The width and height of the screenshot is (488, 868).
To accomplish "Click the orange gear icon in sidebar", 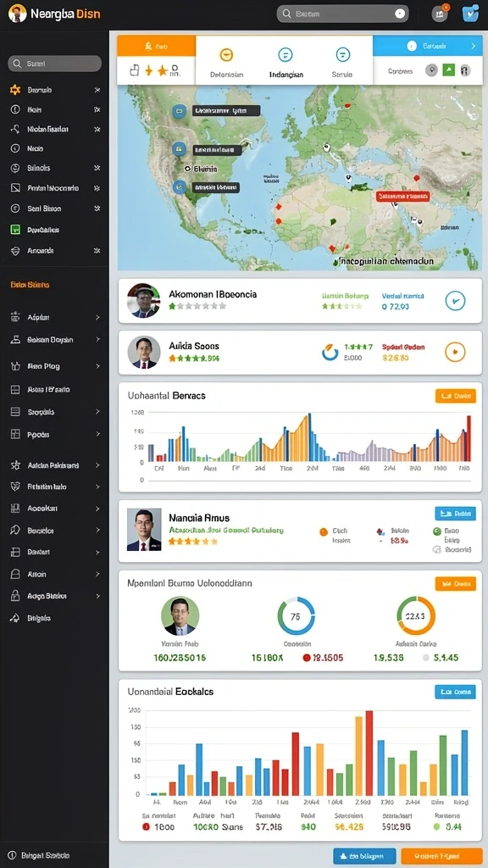I will click(x=15, y=90).
